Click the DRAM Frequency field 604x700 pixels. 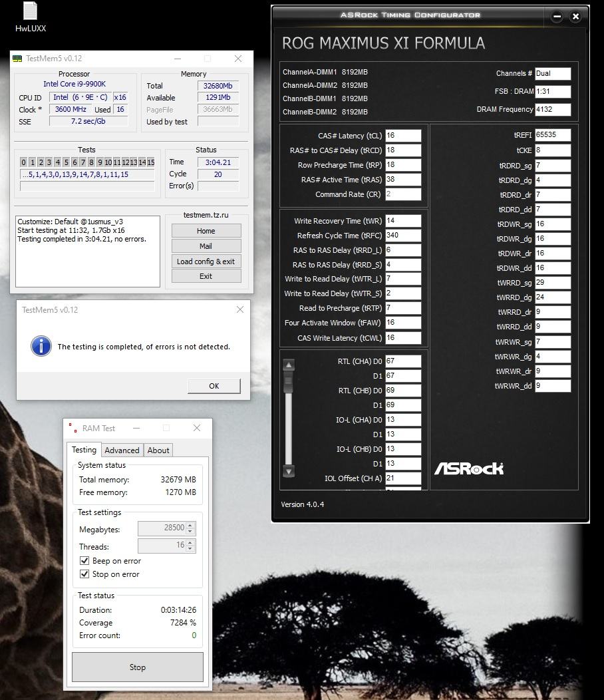point(553,109)
